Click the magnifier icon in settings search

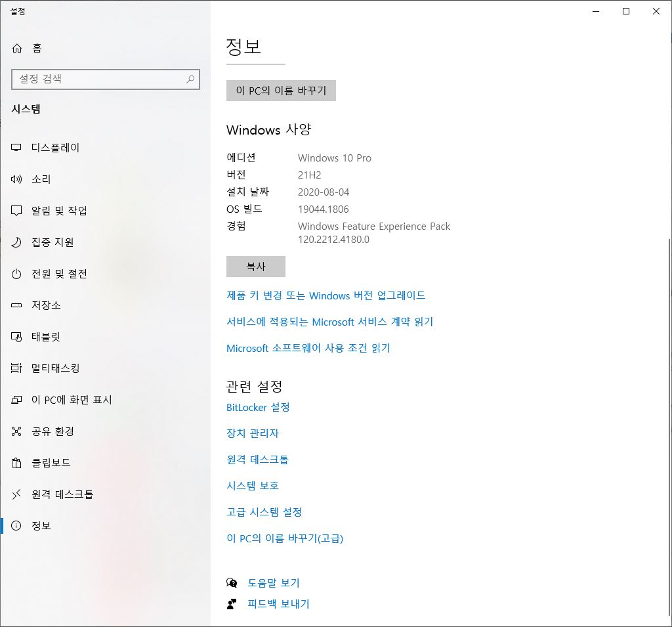pos(190,79)
